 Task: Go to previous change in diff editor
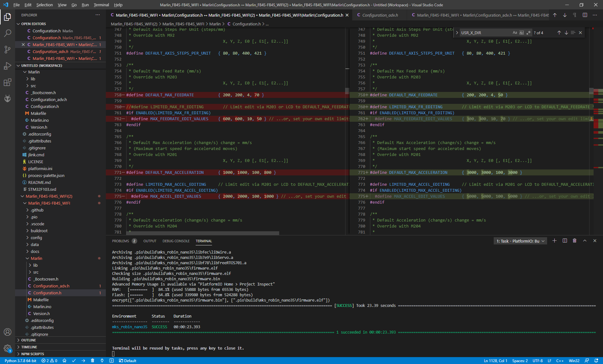click(555, 15)
